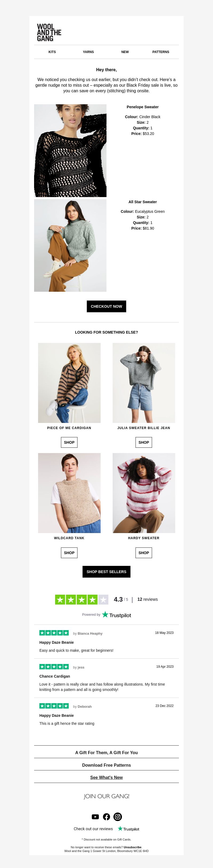
Task: Click the green Trustpilot star rating
Action: click(x=82, y=599)
